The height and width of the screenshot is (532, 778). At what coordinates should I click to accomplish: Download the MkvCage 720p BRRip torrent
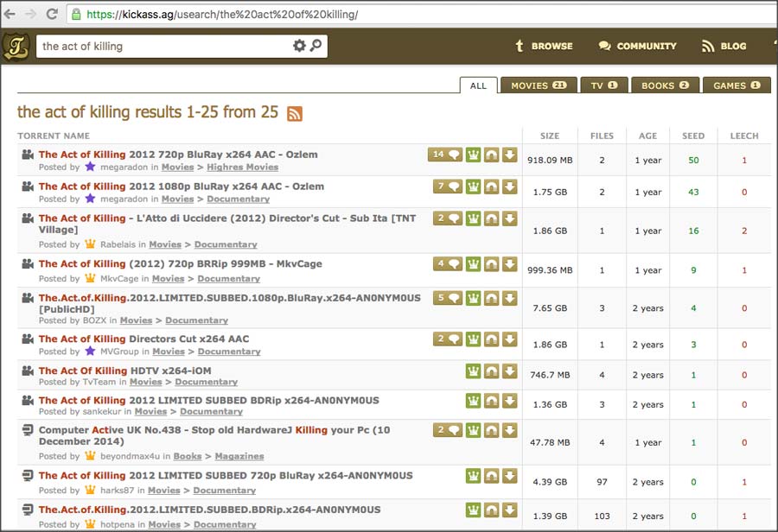coord(509,264)
